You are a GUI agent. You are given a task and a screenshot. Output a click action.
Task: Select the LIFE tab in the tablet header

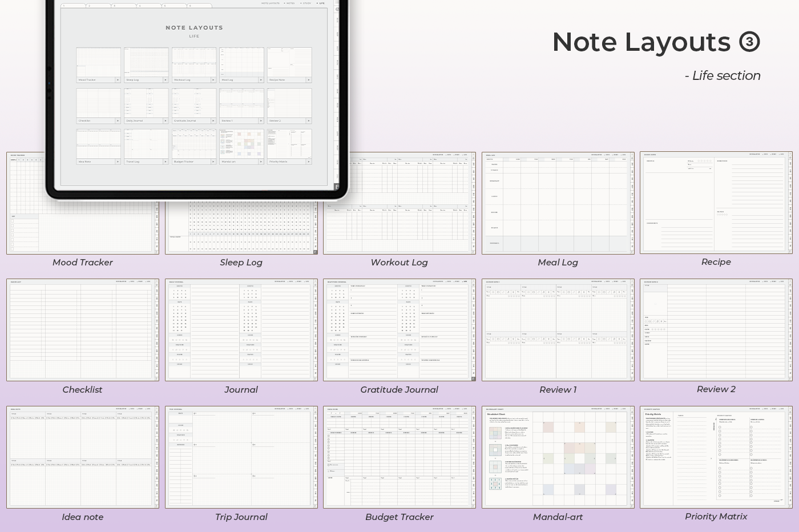(322, 3)
